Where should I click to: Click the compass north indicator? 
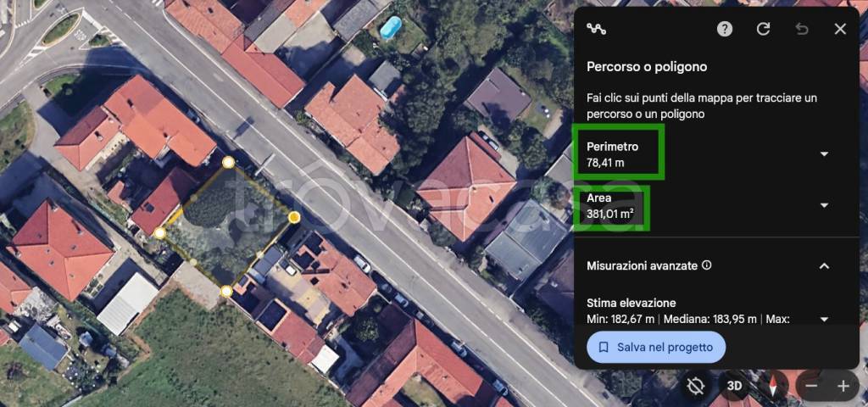[773, 386]
